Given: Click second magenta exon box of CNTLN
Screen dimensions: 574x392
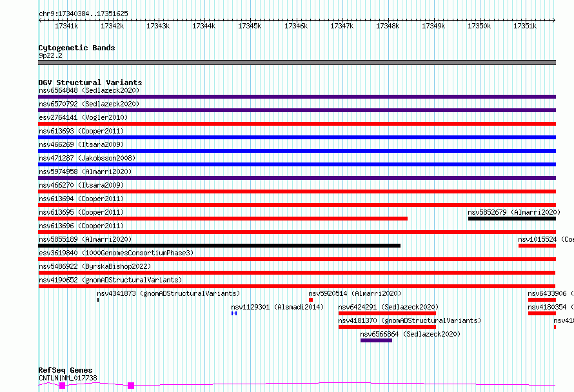Looking at the screenshot, I should pyautogui.click(x=131, y=386).
